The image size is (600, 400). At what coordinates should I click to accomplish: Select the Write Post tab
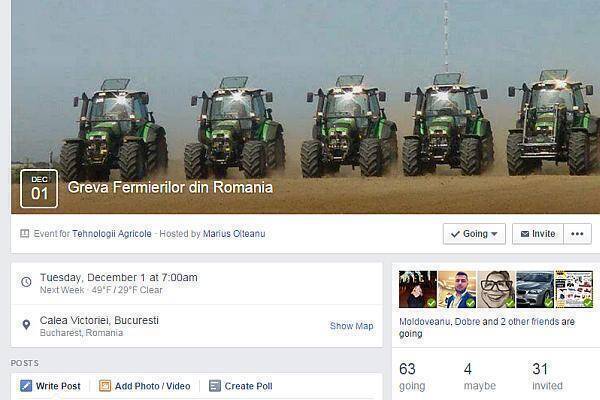pyautogui.click(x=51, y=386)
